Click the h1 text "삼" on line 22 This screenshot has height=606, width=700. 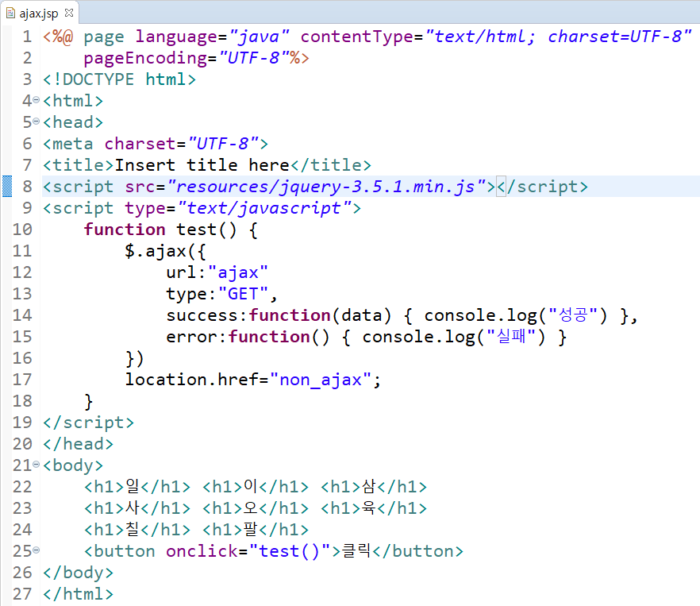(369, 486)
